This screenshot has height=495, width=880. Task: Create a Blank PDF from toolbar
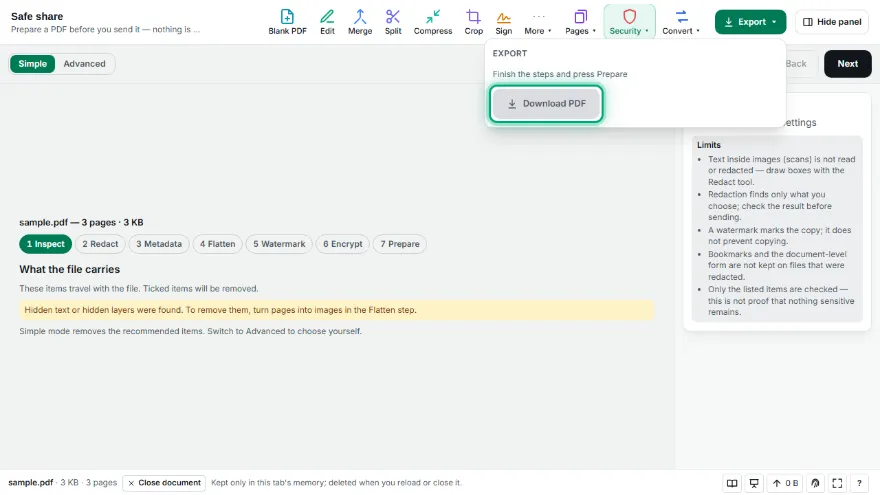click(x=287, y=22)
